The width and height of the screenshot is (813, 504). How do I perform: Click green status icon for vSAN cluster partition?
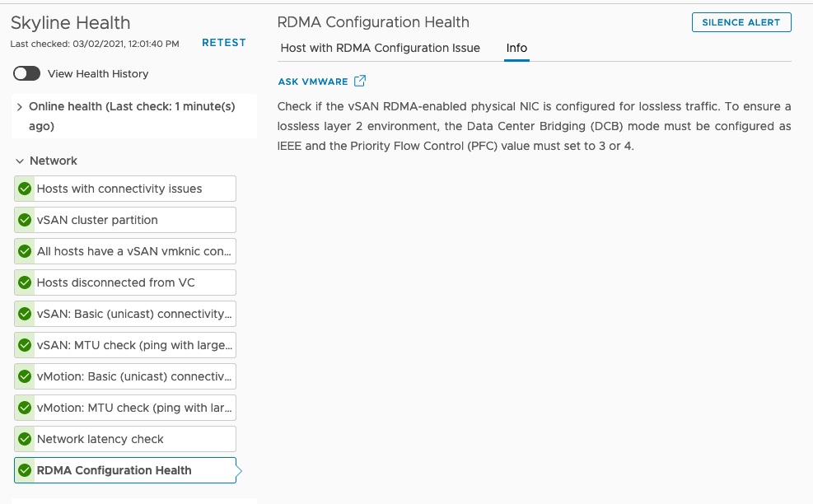[25, 220]
